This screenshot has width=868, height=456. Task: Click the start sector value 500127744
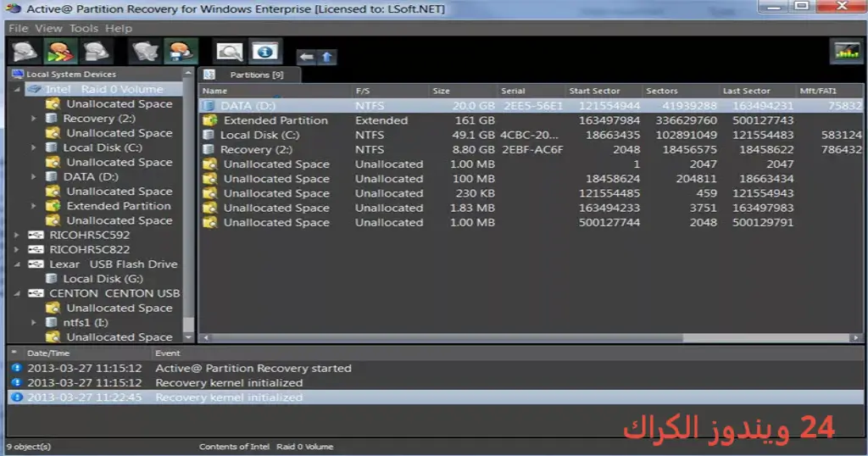click(609, 222)
